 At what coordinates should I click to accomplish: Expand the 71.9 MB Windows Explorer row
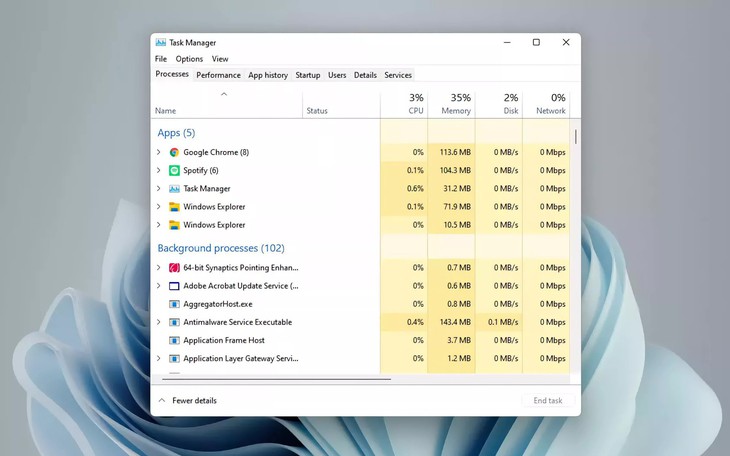coord(159,207)
